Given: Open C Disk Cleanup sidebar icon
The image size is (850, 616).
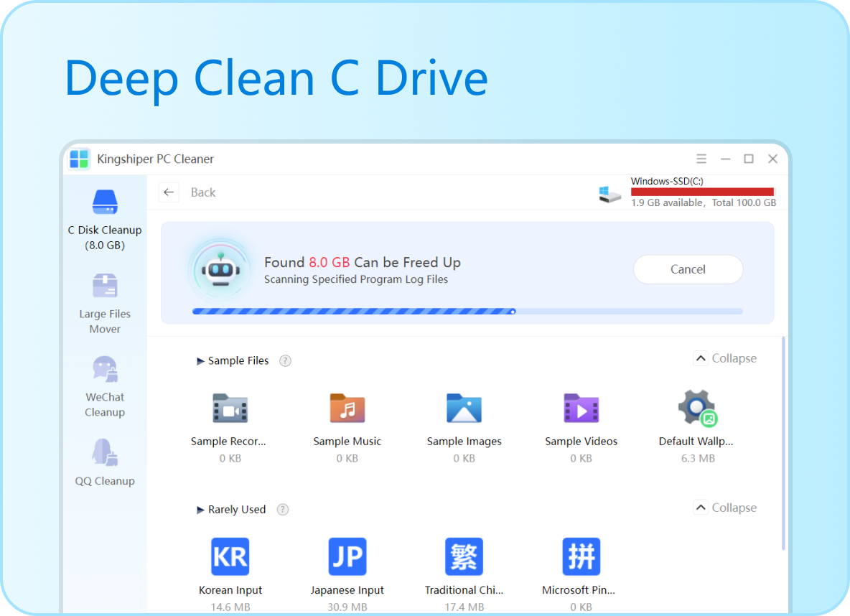Looking at the screenshot, I should (x=105, y=202).
